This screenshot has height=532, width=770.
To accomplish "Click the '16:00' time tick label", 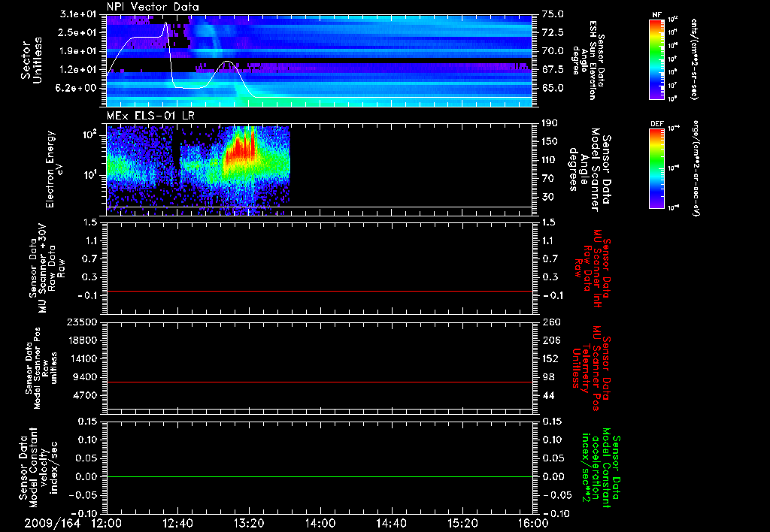I will click(x=533, y=523).
